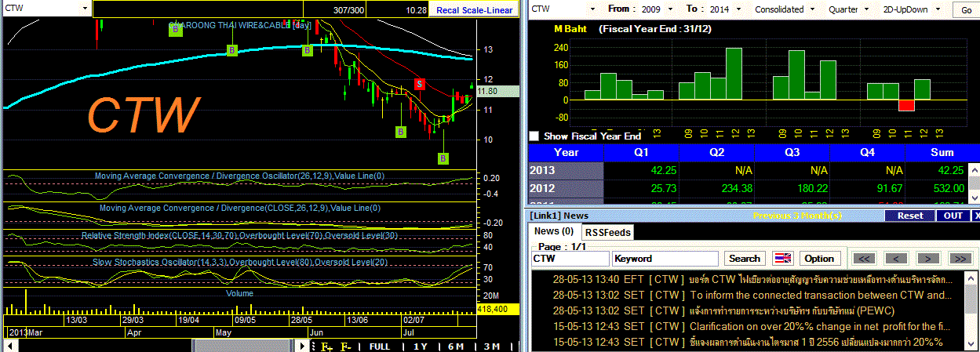Click the Reset button in news panel

pyautogui.click(x=910, y=216)
